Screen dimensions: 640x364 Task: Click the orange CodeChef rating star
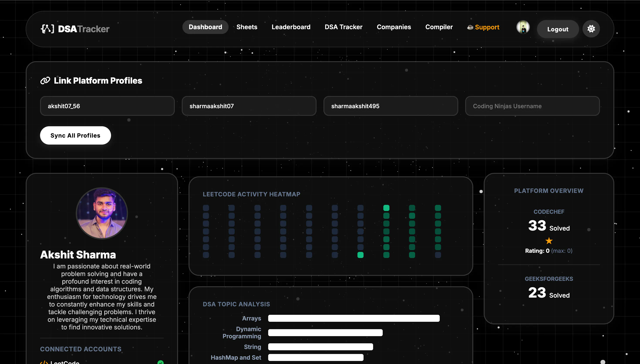point(549,241)
